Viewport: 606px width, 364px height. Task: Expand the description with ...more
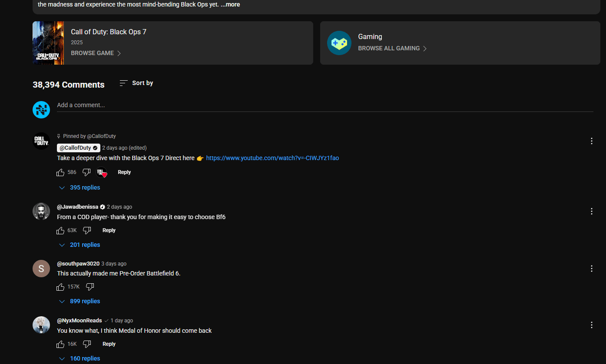[230, 4]
